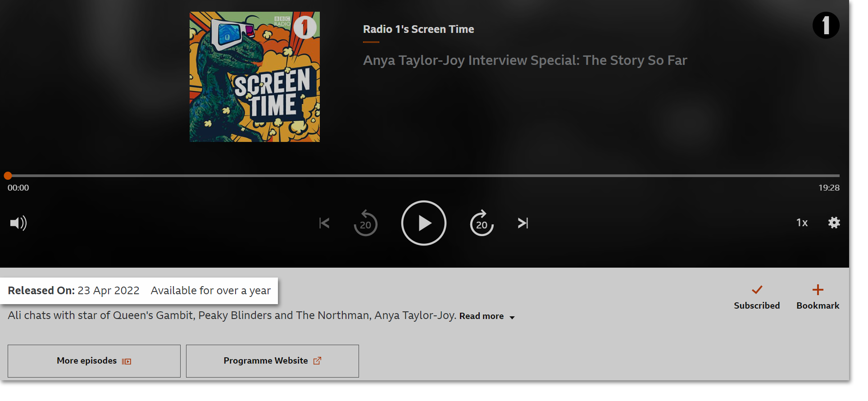Click the Available for over a year text

point(211,291)
